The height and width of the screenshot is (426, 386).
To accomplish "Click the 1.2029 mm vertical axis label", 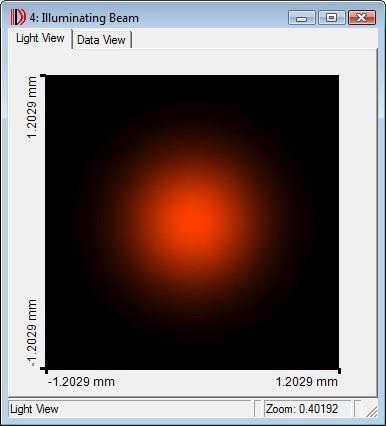I will pyautogui.click(x=32, y=107).
